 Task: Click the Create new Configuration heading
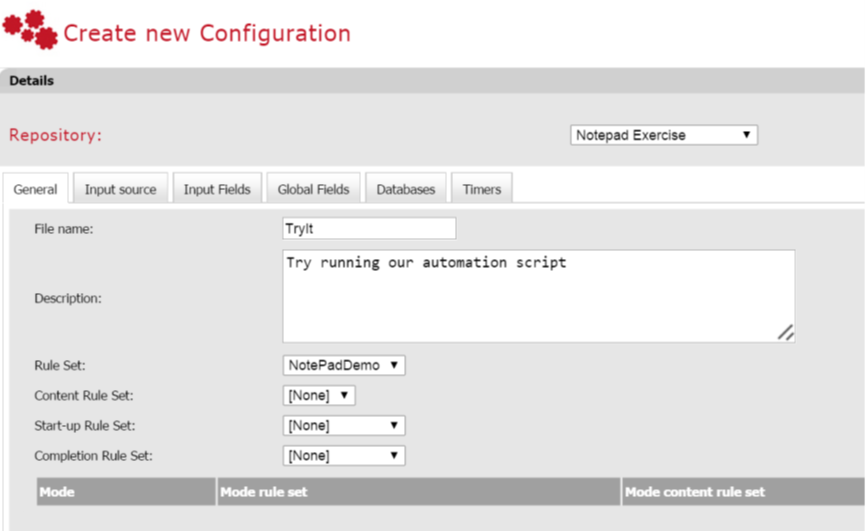207,33
